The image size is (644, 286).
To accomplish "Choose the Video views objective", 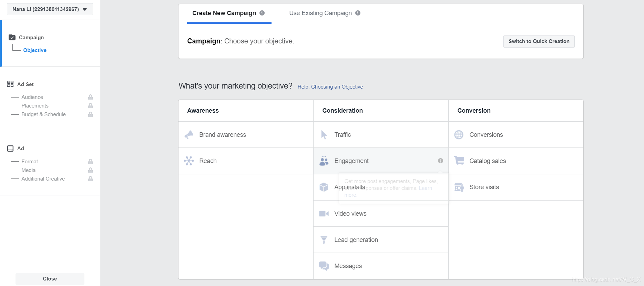I will point(381,214).
